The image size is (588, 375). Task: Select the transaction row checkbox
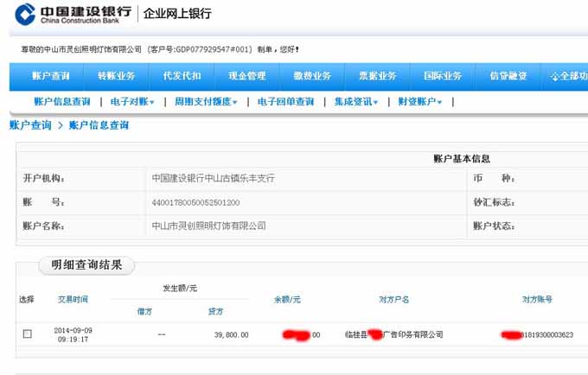tap(28, 334)
